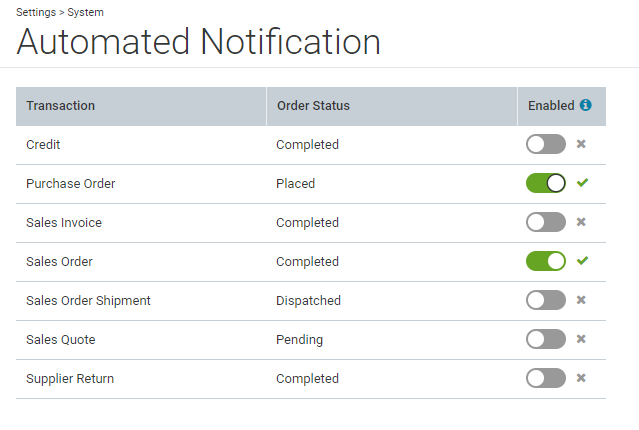Switch on the Sales Quote toggle
The image size is (639, 430).
[x=546, y=339]
